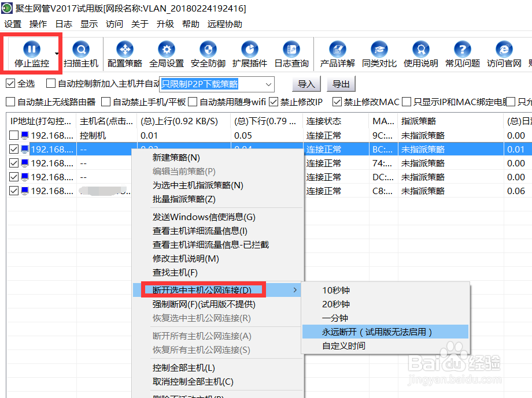Uncheck the checkbox for the 74: row
The width and height of the screenshot is (532, 398).
point(14,163)
